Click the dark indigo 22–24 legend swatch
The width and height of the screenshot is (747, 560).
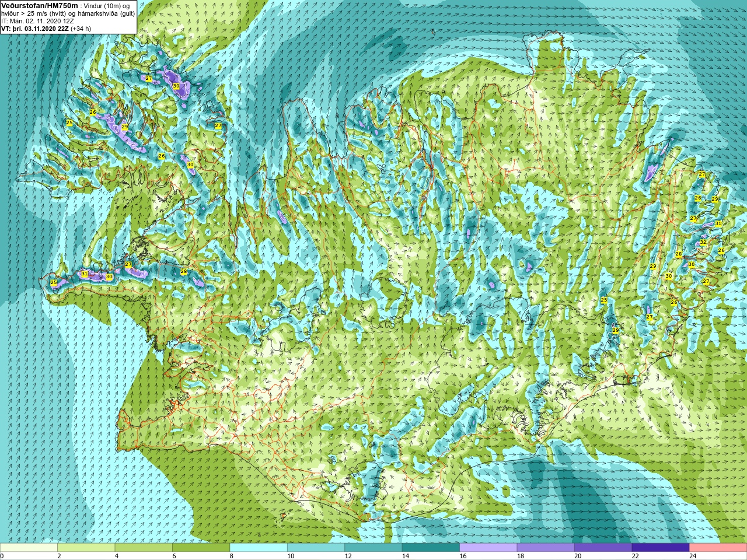pos(661,548)
